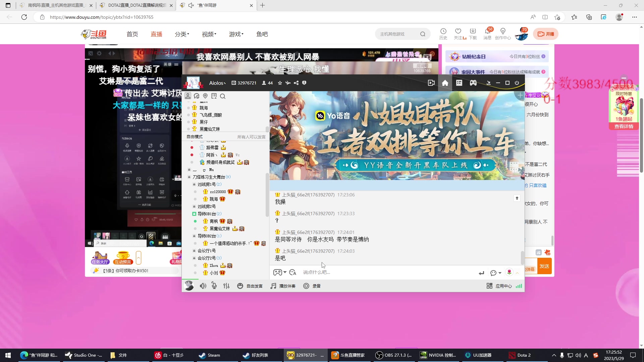Click 查看详情 on the promo card
The image size is (644, 362).
click(624, 126)
